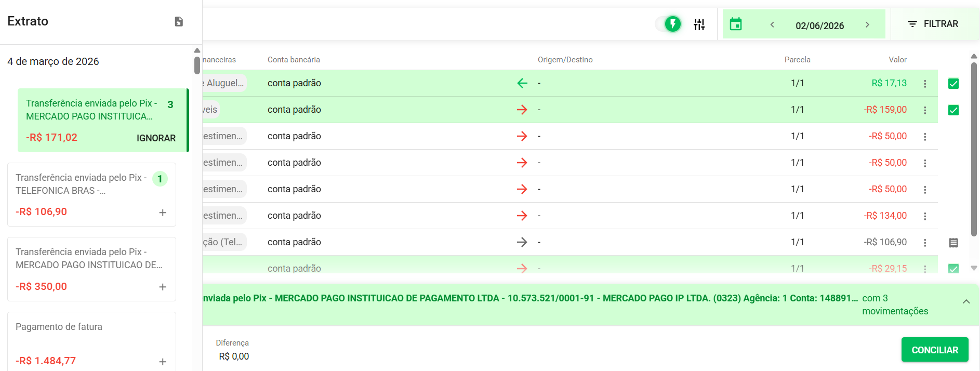Open three-dot menu on second -R$ 50,00 row
980x371 pixels.
(925, 163)
